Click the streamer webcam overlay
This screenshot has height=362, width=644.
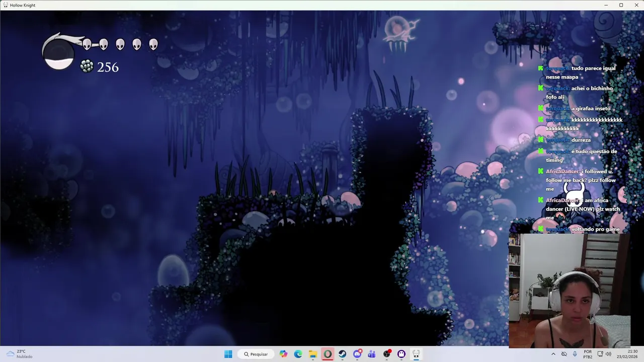click(x=569, y=290)
